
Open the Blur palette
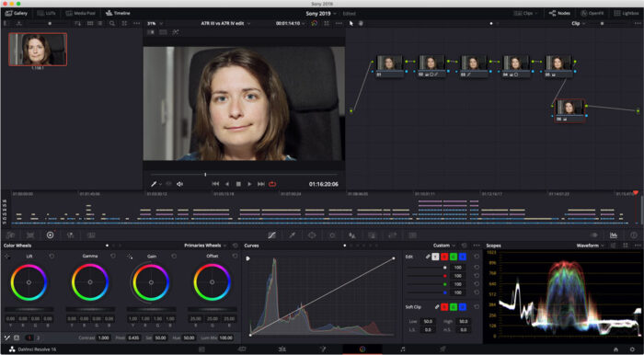tap(352, 235)
